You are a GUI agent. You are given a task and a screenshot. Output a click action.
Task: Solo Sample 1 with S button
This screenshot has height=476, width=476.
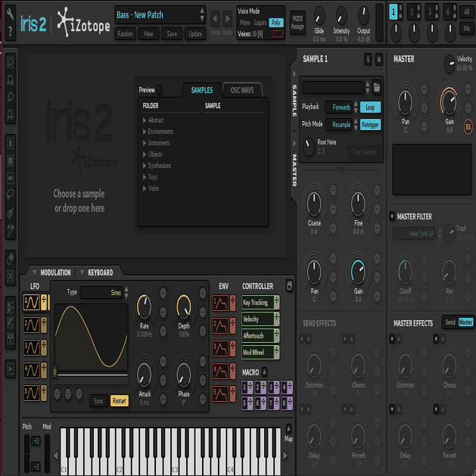(368, 60)
